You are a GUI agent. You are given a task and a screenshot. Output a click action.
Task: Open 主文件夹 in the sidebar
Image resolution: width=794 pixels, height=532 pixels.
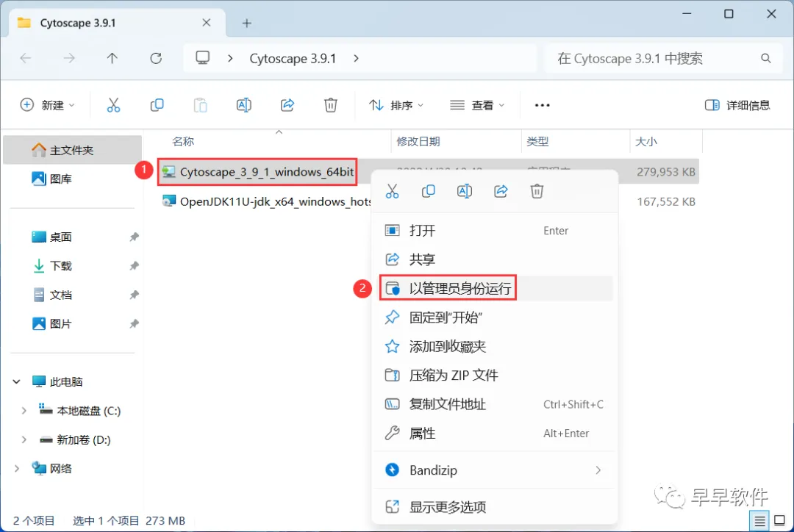72,150
